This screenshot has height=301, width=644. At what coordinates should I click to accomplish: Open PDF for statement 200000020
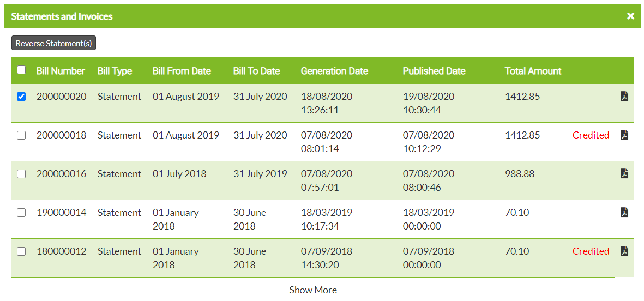pyautogui.click(x=624, y=97)
